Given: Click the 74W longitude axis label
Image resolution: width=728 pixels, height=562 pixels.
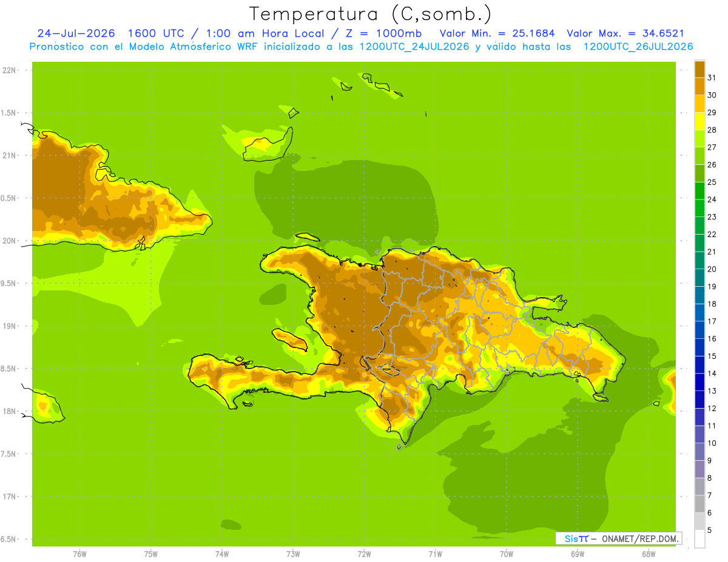Looking at the screenshot, I should click(222, 554).
